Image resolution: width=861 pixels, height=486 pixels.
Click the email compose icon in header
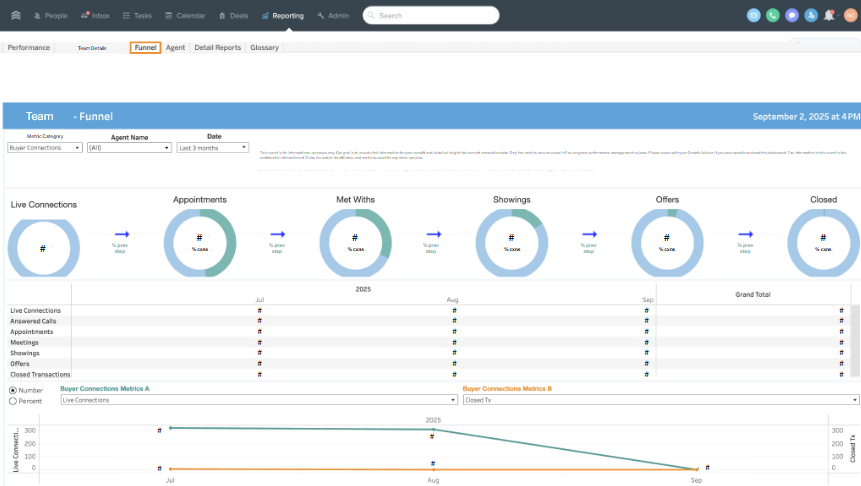pos(754,15)
